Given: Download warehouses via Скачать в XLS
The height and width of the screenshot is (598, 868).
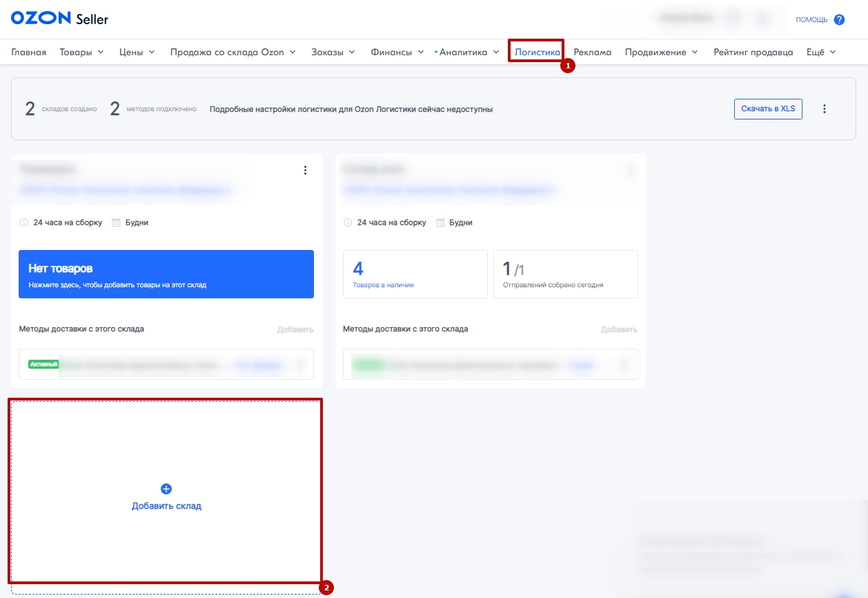Looking at the screenshot, I should coord(768,109).
